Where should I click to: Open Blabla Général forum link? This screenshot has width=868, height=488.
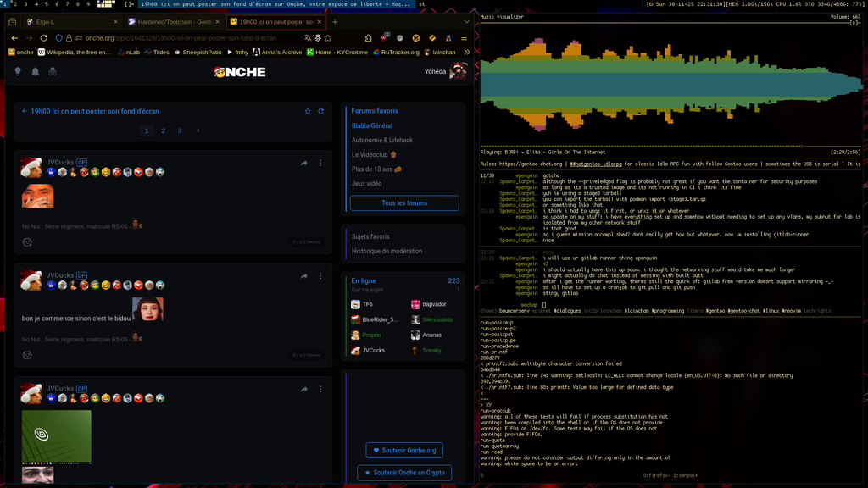(372, 125)
